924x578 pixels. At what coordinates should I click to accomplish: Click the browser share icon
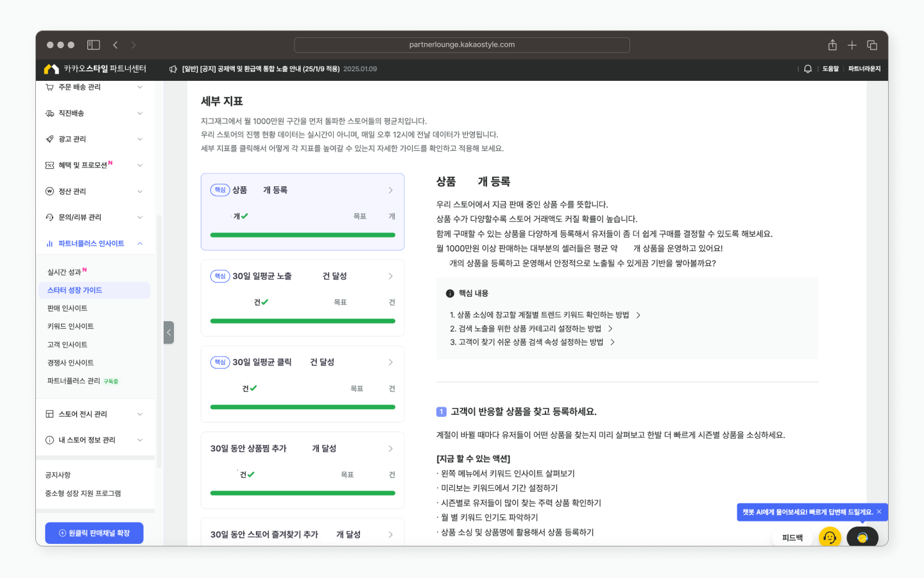coord(832,45)
